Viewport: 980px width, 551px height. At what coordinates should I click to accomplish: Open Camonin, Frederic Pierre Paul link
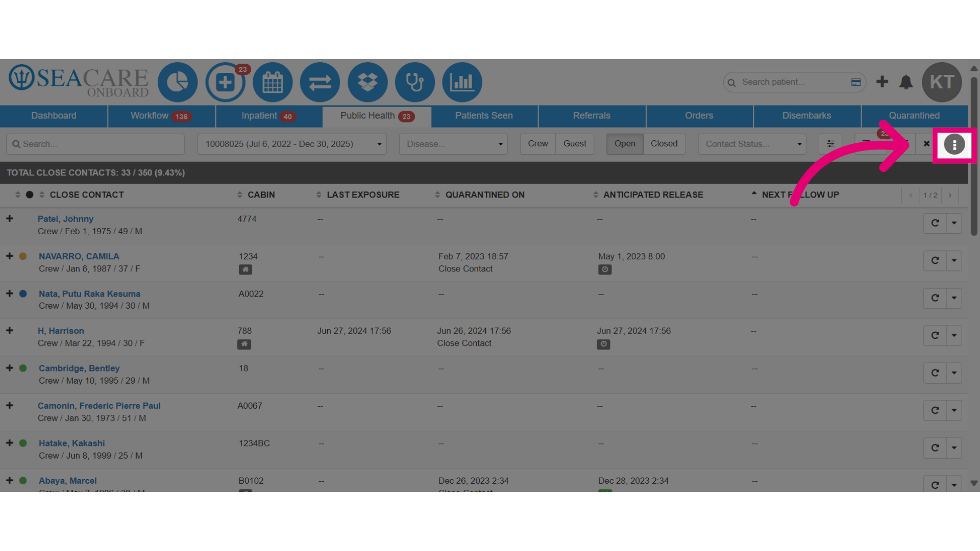99,406
